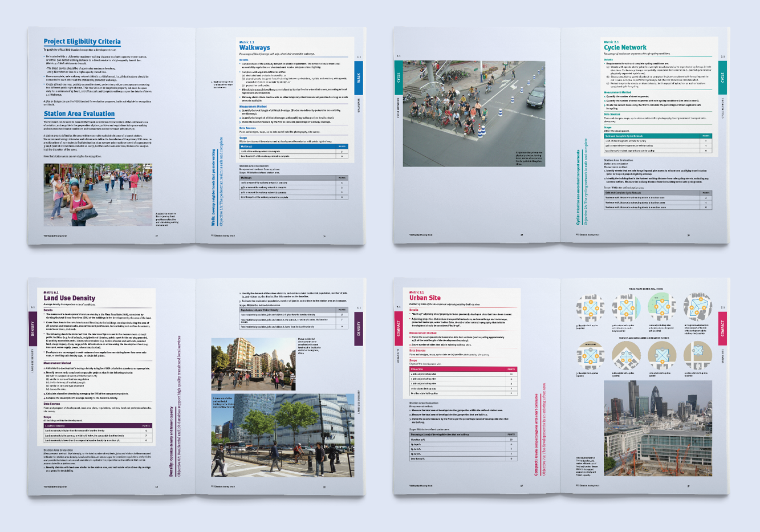Click "Percentage (area) of developable sites" table header
The width and height of the screenshot is (760, 532).
point(464,434)
